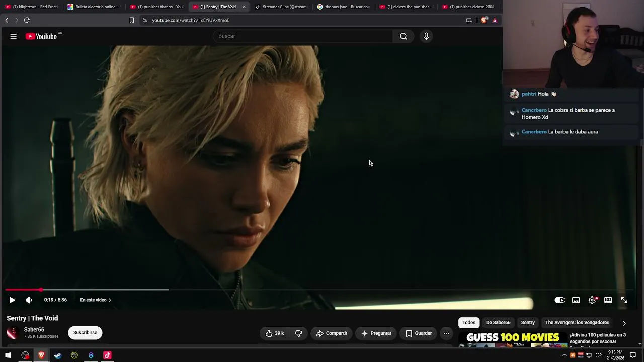Save the video with Guardar
644x362 pixels.
(419, 333)
